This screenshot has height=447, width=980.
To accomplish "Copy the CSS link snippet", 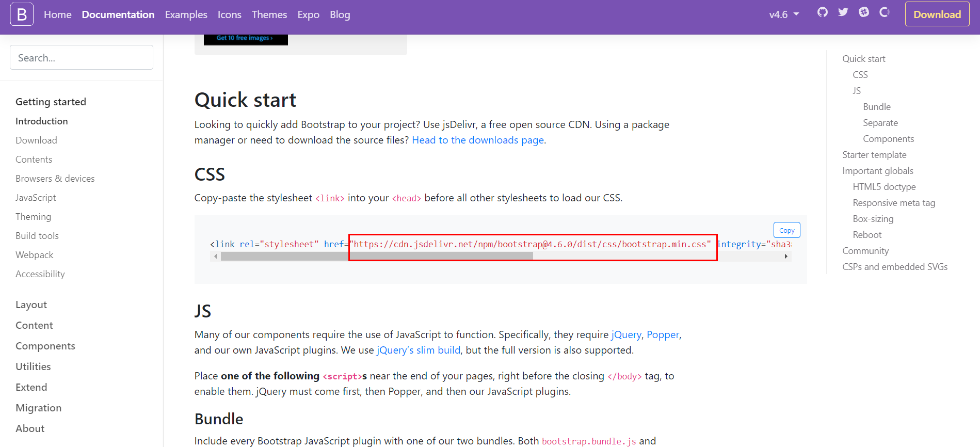I will point(787,230).
